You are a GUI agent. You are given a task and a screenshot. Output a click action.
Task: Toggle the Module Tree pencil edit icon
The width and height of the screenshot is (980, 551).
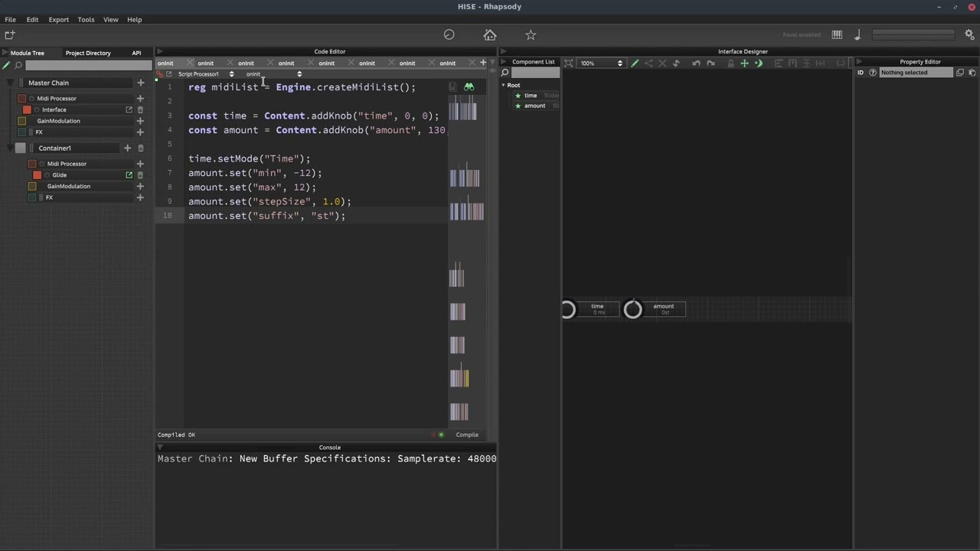click(6, 65)
